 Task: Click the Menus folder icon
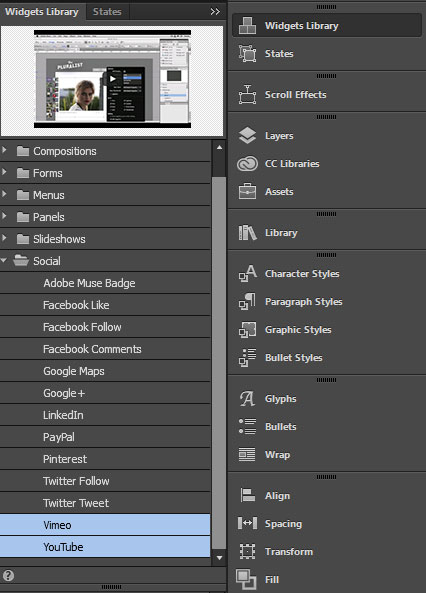click(23, 195)
